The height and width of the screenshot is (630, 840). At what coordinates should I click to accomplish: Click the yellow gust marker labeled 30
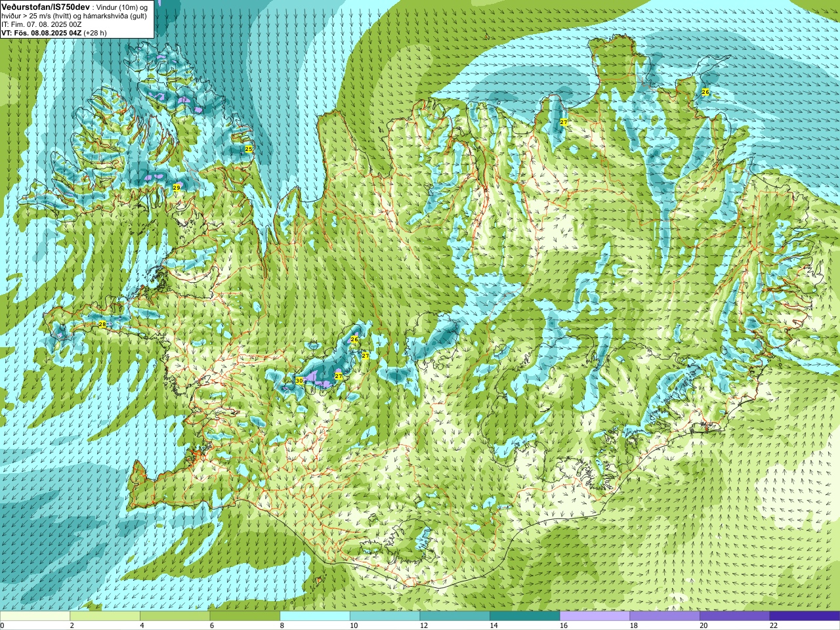coord(299,381)
